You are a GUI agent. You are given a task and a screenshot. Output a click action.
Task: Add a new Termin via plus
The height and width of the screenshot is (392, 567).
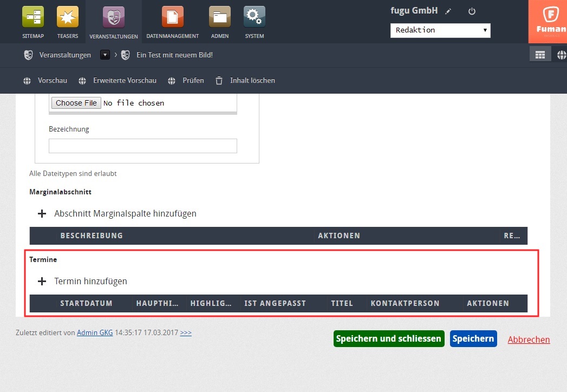(42, 282)
